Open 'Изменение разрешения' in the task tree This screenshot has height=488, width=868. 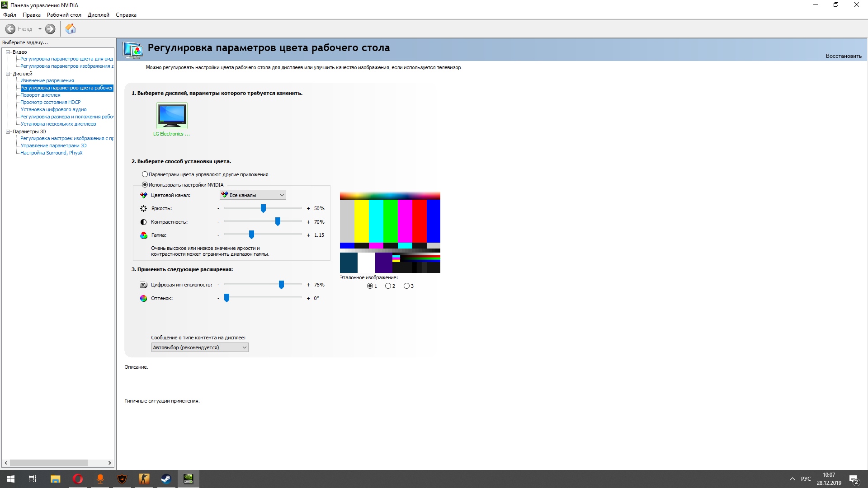[47, 80]
